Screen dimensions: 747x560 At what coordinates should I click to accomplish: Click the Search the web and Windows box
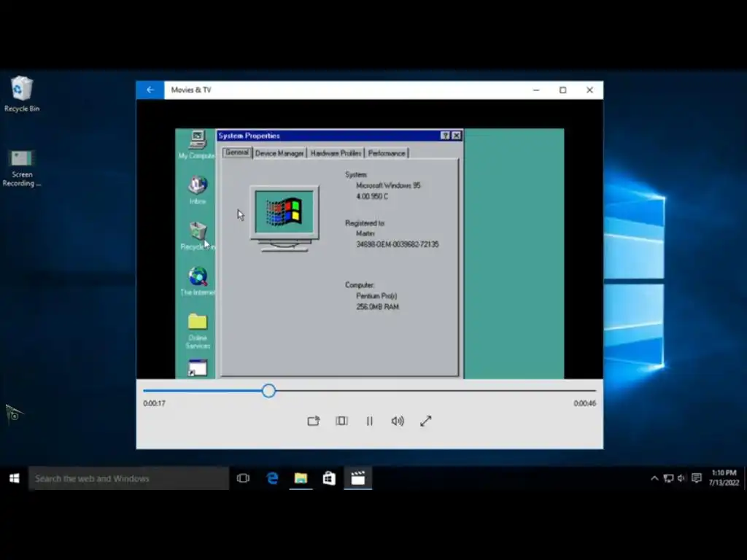(128, 478)
